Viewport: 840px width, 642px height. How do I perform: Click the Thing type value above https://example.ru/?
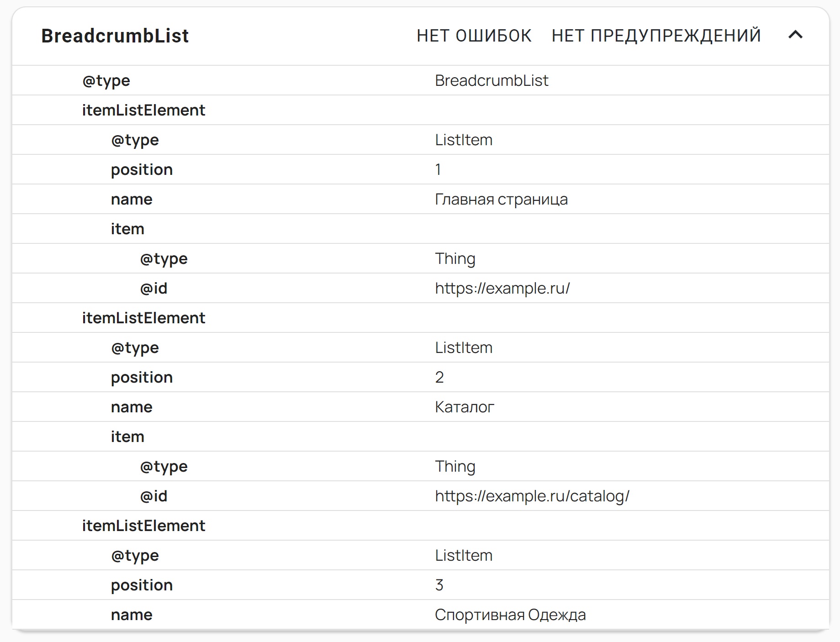click(x=455, y=258)
